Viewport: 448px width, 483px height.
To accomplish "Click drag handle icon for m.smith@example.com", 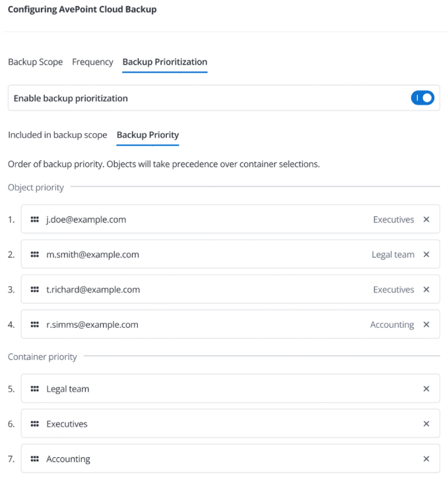I will (x=34, y=254).
